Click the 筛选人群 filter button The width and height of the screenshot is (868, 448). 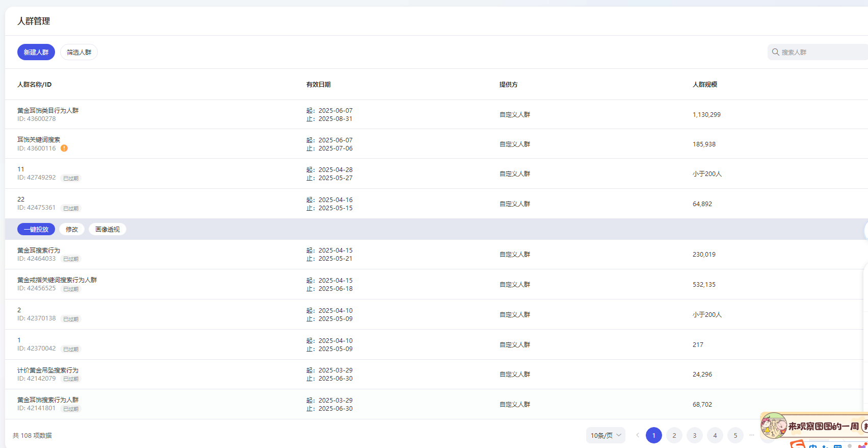coord(79,52)
